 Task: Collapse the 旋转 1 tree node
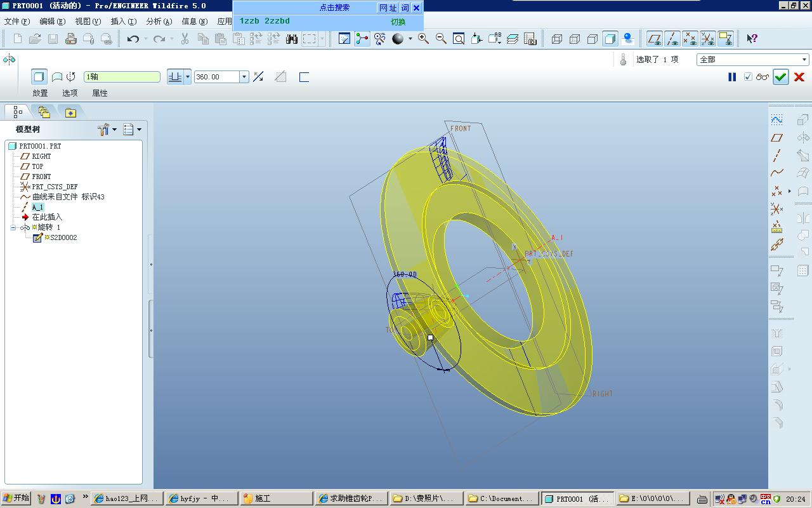click(x=13, y=227)
